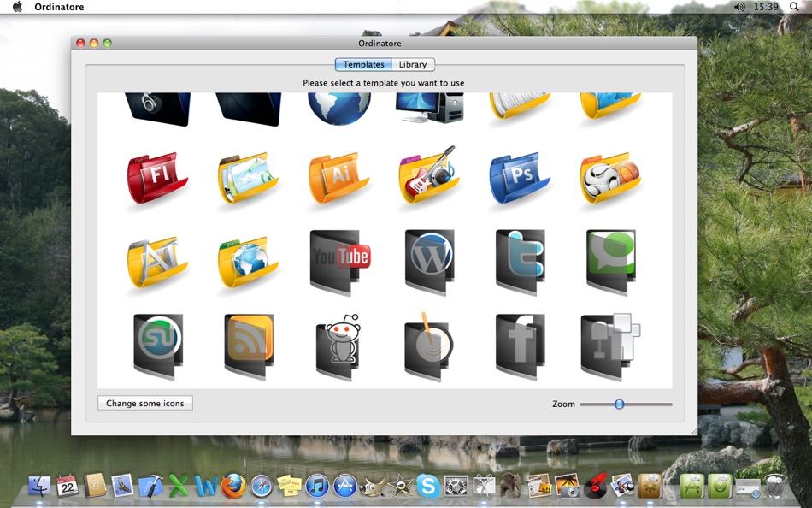Choose the dark folder with spiral logo

[157, 109]
